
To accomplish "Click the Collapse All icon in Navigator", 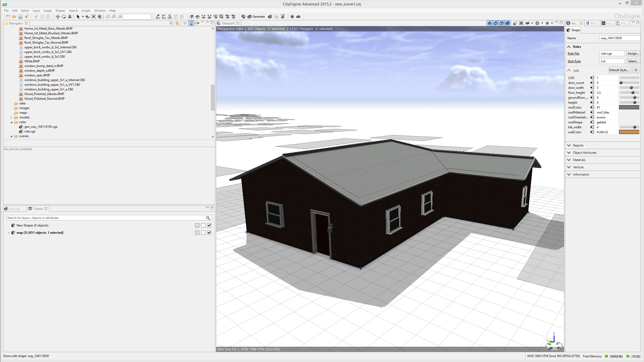I will tap(171, 23).
